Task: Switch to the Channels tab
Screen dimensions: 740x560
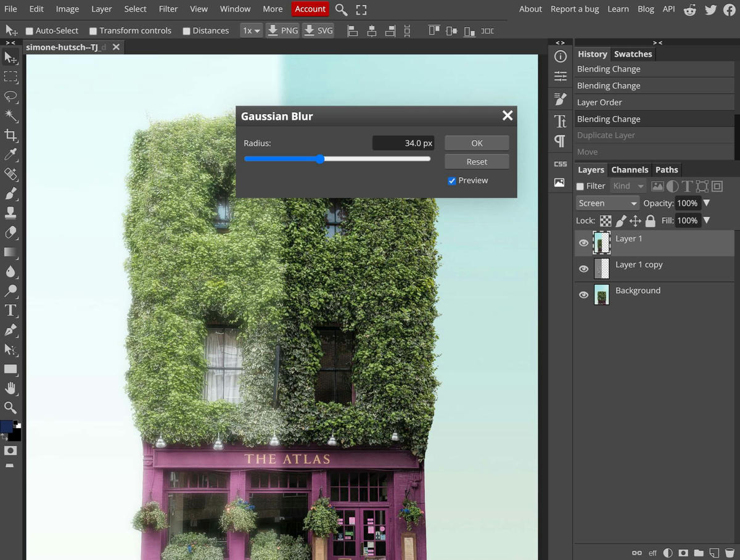Action: (630, 170)
